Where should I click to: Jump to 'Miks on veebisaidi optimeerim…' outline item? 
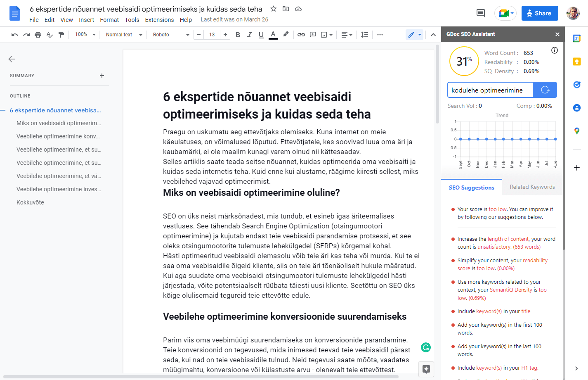click(59, 123)
